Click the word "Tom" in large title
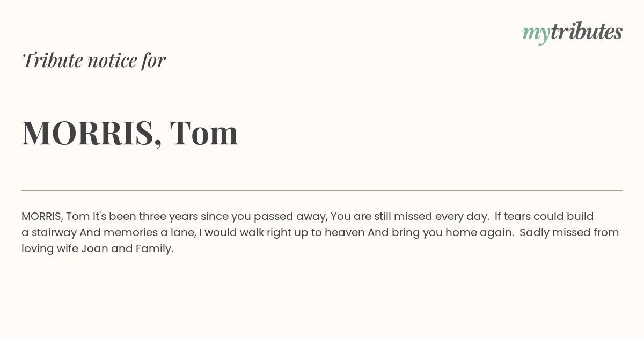 tap(204, 133)
